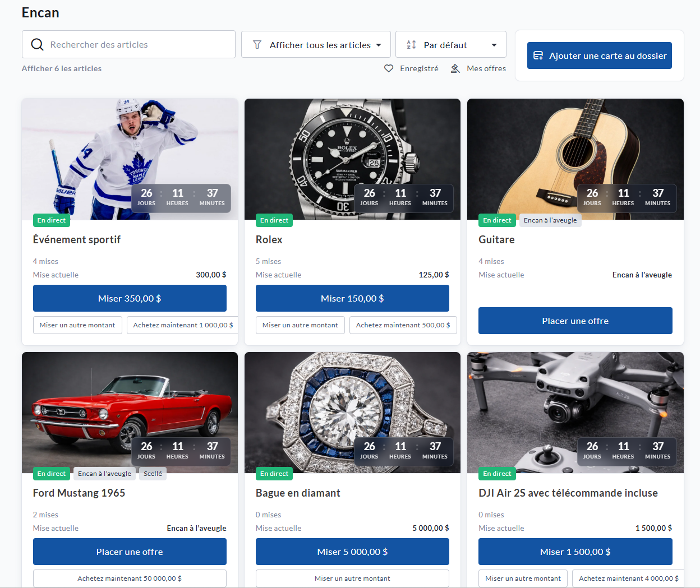Click Ajouter une carte au dossier
700x588 pixels.
click(600, 55)
